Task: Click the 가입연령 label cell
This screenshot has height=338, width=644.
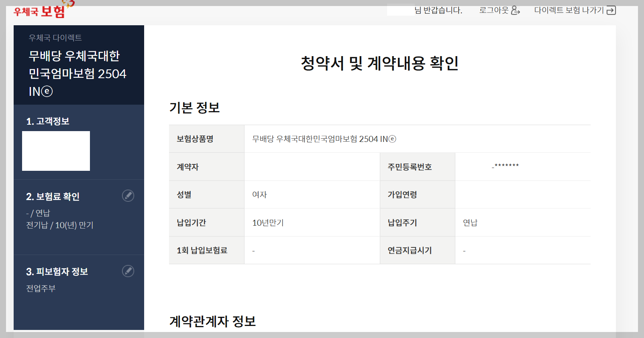Action: [x=418, y=194]
